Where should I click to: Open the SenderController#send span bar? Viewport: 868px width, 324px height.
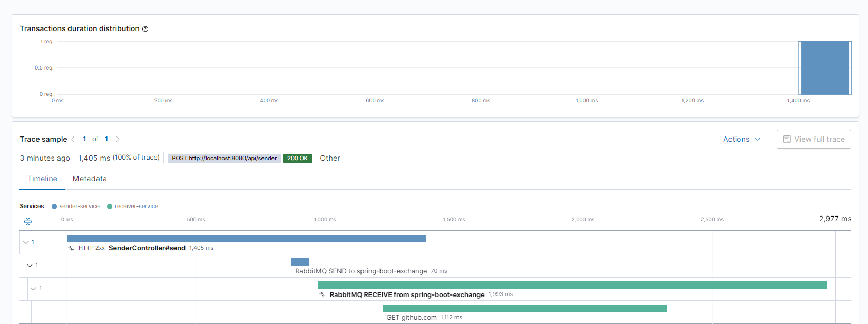(x=246, y=239)
